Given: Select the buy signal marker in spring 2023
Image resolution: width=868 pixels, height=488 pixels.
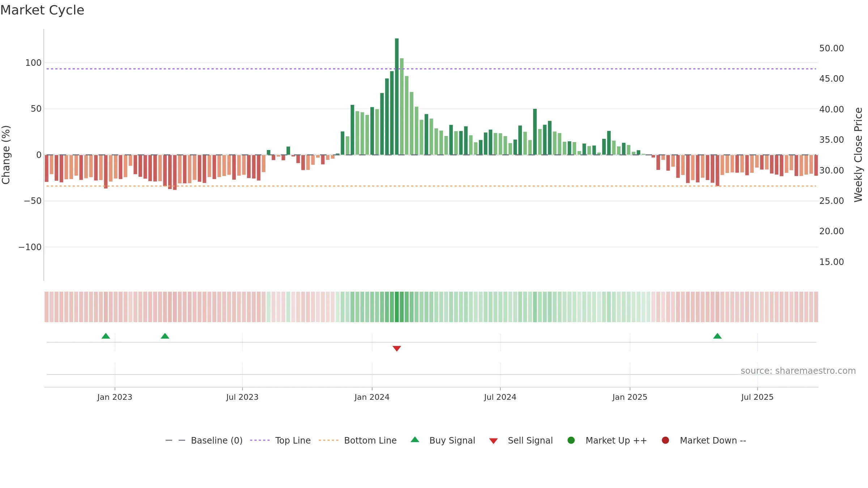Looking at the screenshot, I should tap(165, 336).
